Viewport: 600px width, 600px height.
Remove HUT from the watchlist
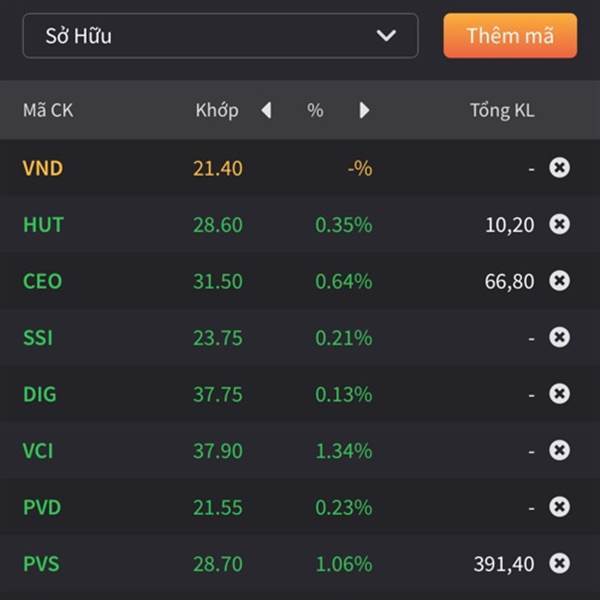[559, 224]
